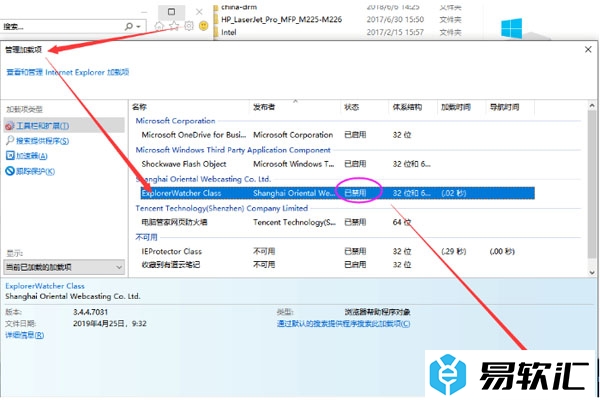Open the favorites star icon

point(174,26)
